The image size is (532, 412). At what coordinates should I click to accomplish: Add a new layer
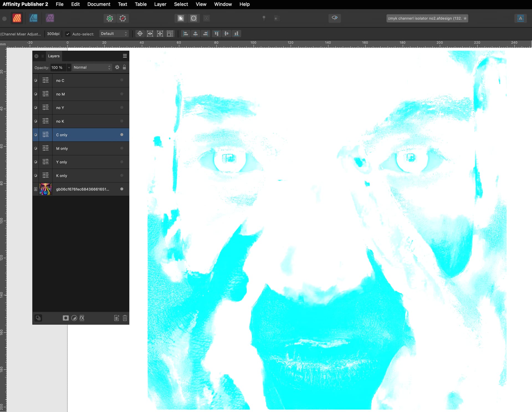(117, 318)
